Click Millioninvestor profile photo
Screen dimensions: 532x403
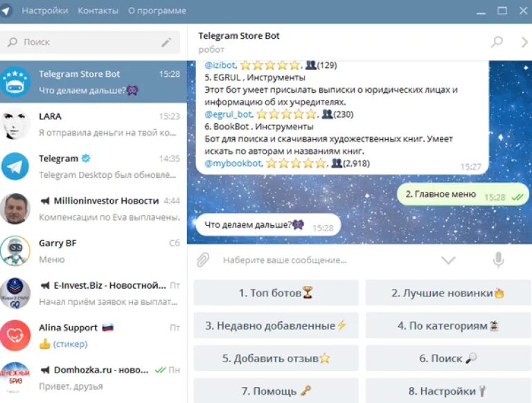click(x=15, y=208)
